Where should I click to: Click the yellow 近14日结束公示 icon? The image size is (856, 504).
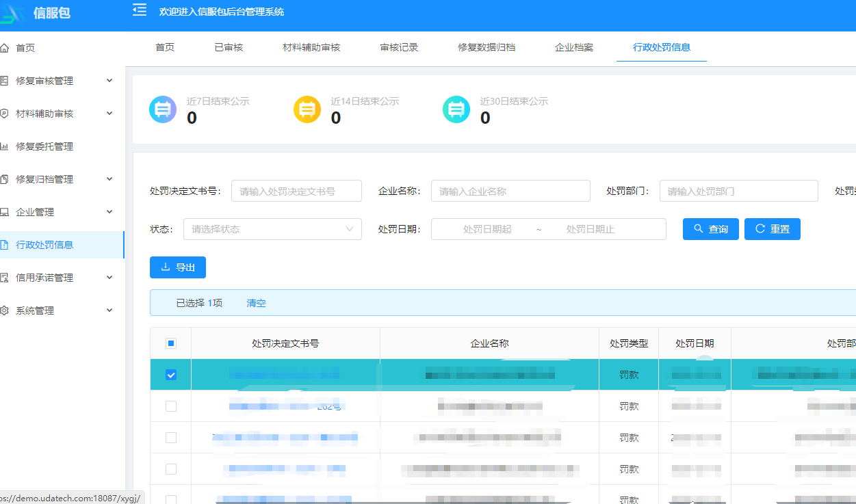[x=307, y=109]
